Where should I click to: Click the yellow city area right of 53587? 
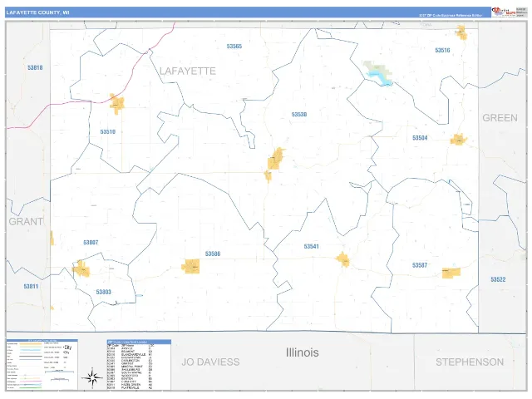tap(451, 273)
